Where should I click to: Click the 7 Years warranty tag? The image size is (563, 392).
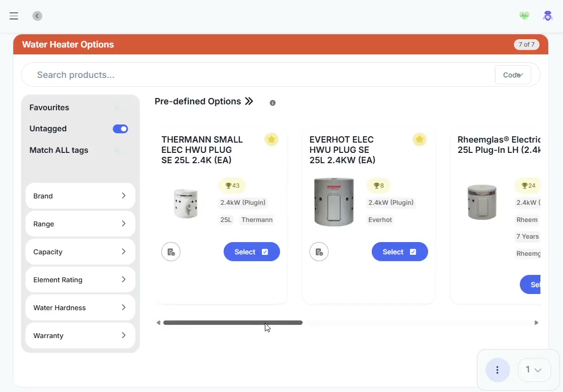tap(528, 237)
